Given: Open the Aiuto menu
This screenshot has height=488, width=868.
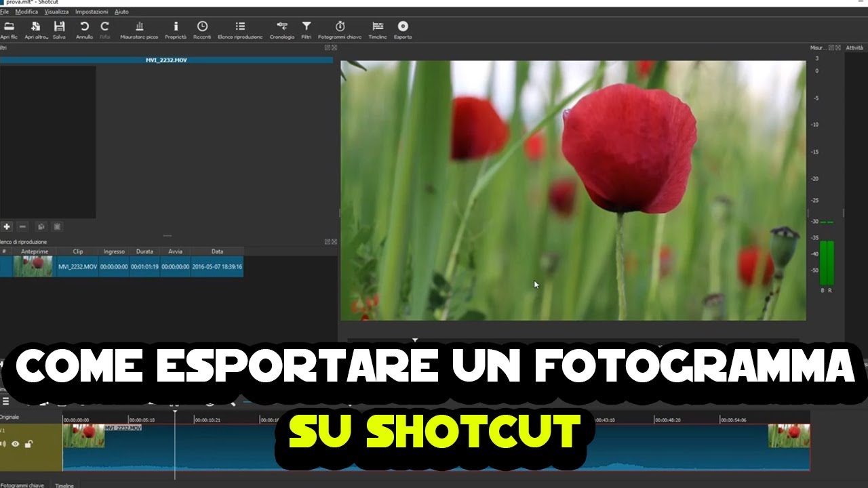Looking at the screenshot, I should tap(121, 12).
